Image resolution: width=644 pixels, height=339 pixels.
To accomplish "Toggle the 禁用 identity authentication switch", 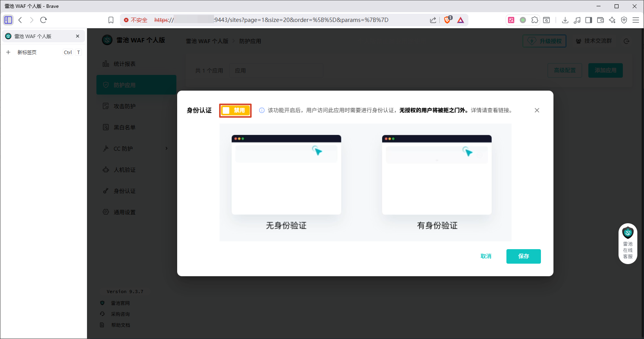I will pyautogui.click(x=235, y=111).
